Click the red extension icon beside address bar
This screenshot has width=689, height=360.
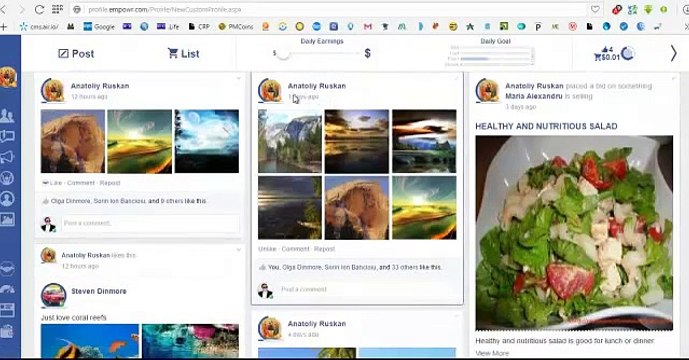[616, 9]
